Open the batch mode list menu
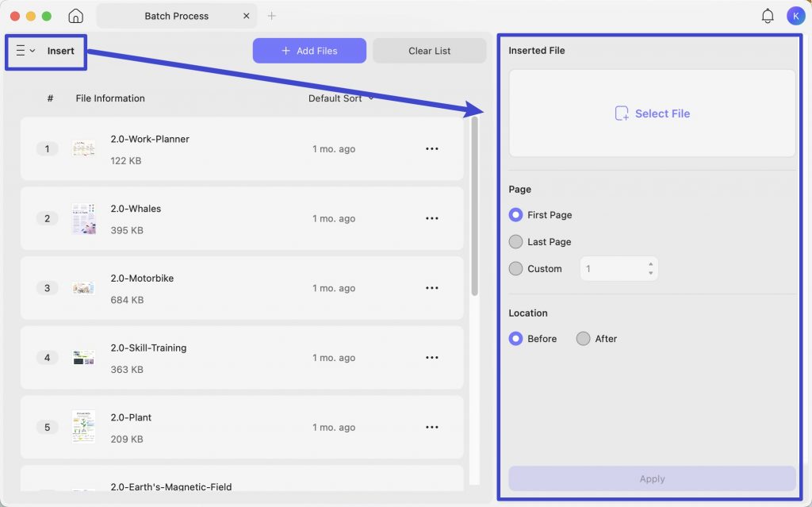The height and width of the screenshot is (507, 812). tap(25, 51)
